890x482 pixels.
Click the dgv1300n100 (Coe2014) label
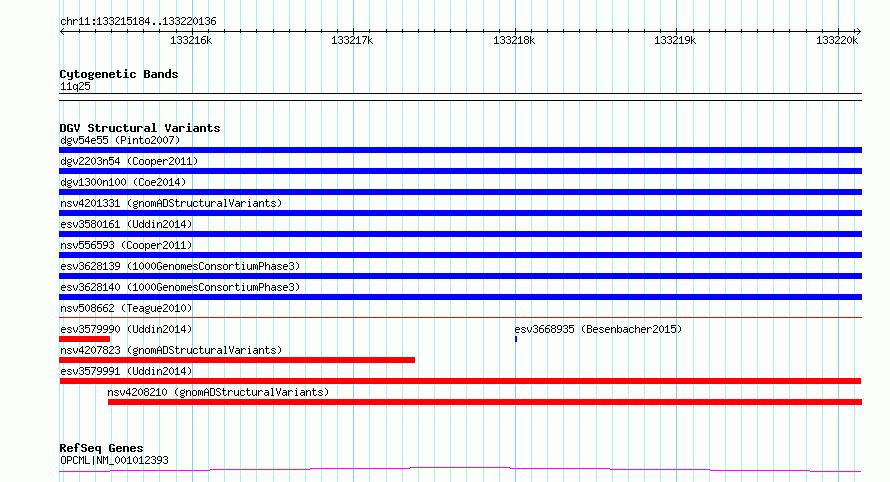pyautogui.click(x=123, y=182)
